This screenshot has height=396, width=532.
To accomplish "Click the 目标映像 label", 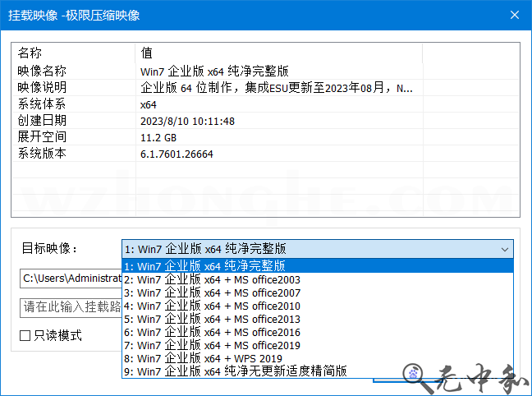I will pos(49,248).
